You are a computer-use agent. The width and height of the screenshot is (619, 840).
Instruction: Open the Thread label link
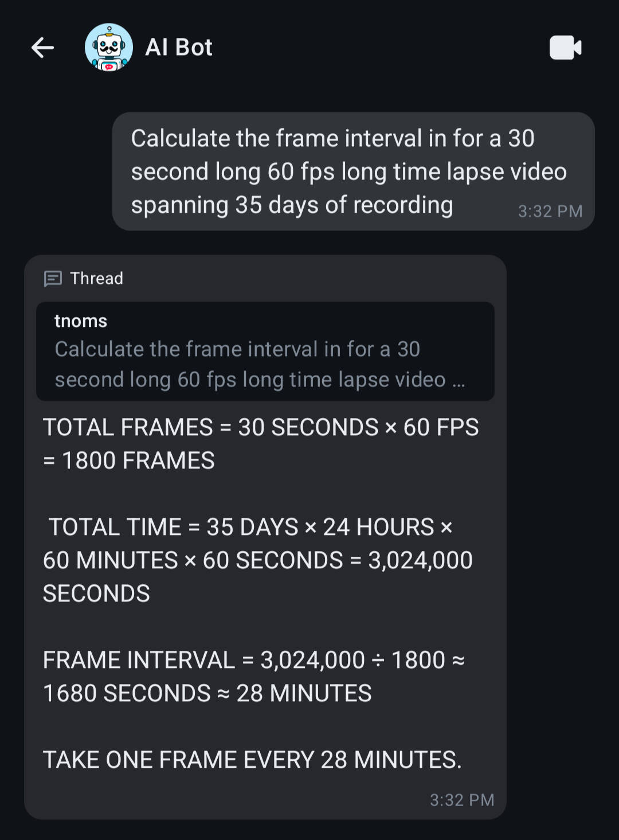[x=96, y=279]
